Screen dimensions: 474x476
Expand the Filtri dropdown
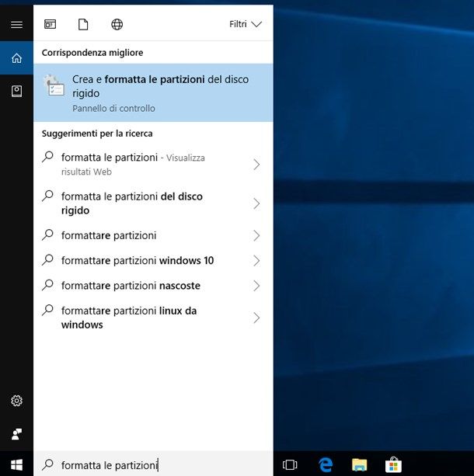246,24
